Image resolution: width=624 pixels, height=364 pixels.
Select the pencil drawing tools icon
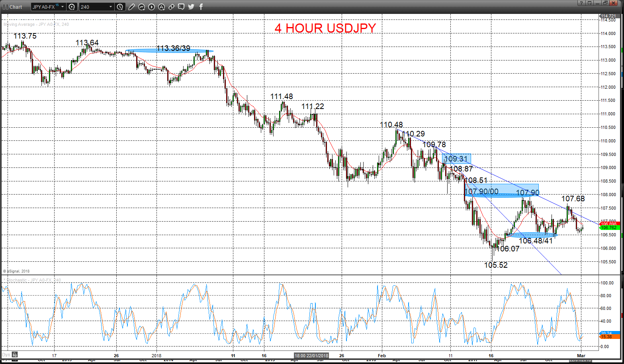coord(132,7)
